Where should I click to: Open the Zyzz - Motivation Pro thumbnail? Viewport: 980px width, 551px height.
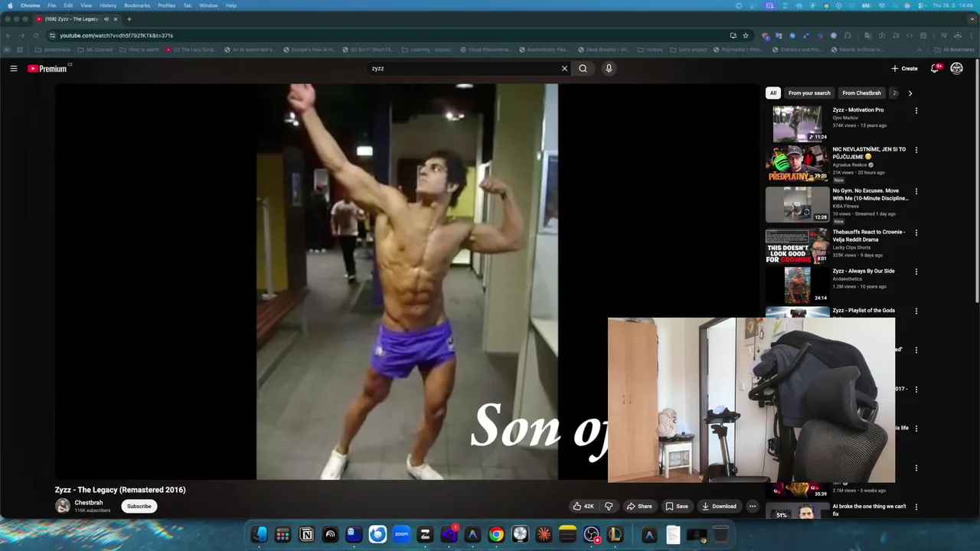pyautogui.click(x=797, y=123)
